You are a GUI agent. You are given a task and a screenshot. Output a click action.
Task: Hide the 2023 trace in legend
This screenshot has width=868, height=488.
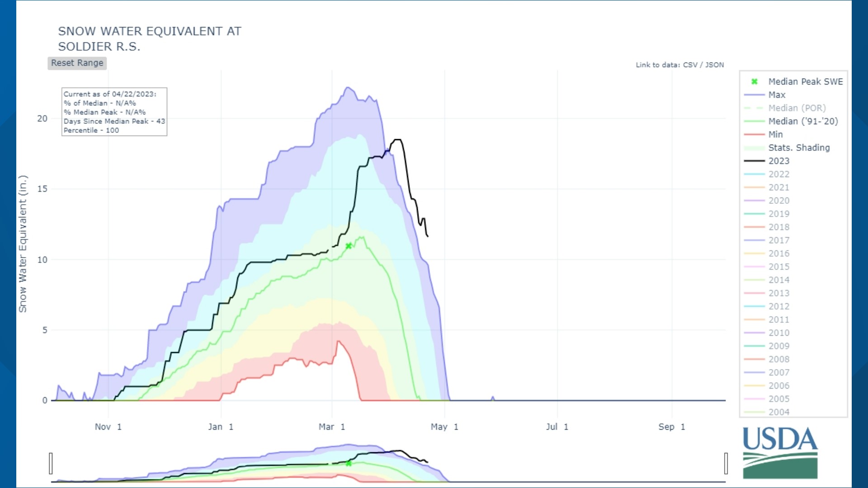pos(778,161)
